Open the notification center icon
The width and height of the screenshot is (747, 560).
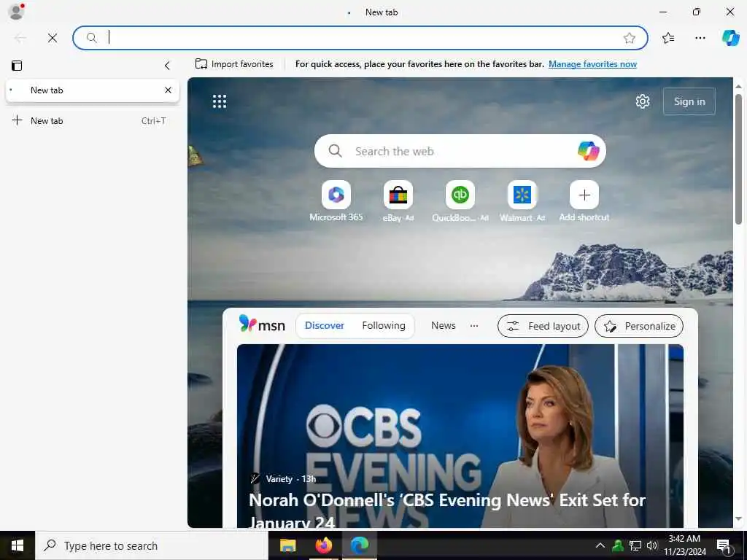tap(724, 547)
